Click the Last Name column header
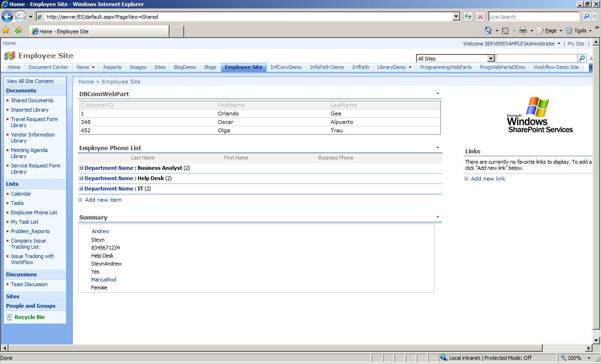 (143, 158)
